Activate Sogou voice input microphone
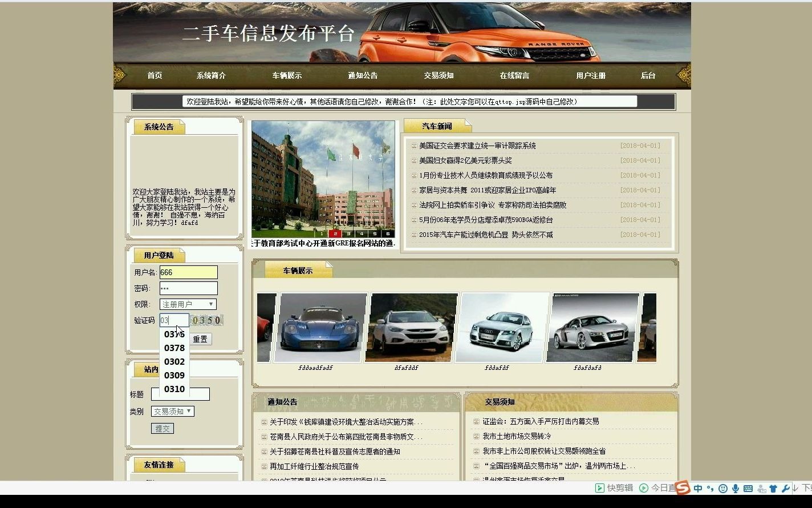 [736, 489]
